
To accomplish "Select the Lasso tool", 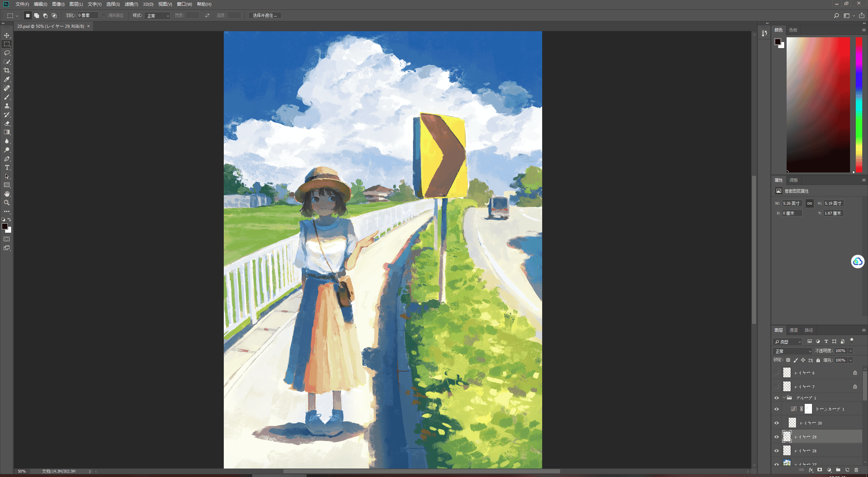I will coord(7,53).
